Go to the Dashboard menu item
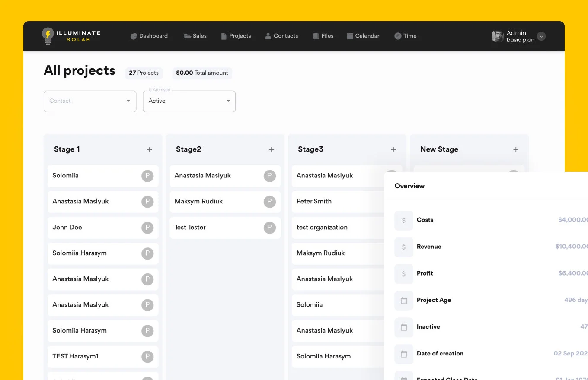Viewport: 588px width, 380px height. 149,36
